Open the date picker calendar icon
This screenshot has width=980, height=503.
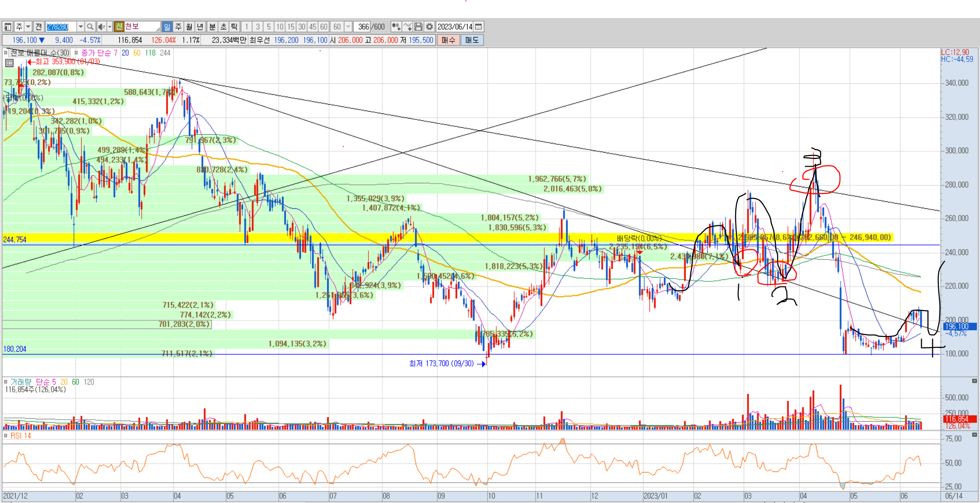click(479, 27)
